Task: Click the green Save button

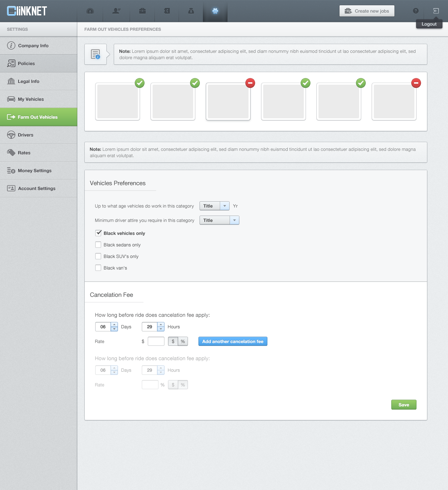Action: (404, 405)
